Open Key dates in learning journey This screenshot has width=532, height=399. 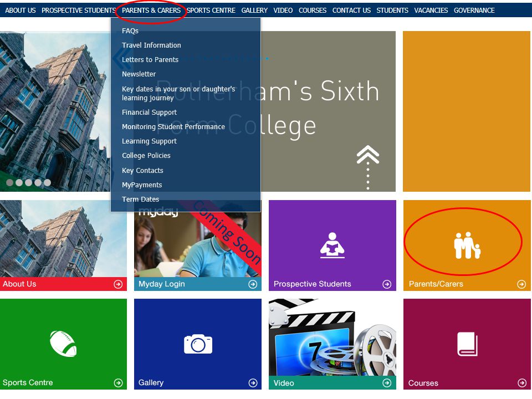(178, 93)
